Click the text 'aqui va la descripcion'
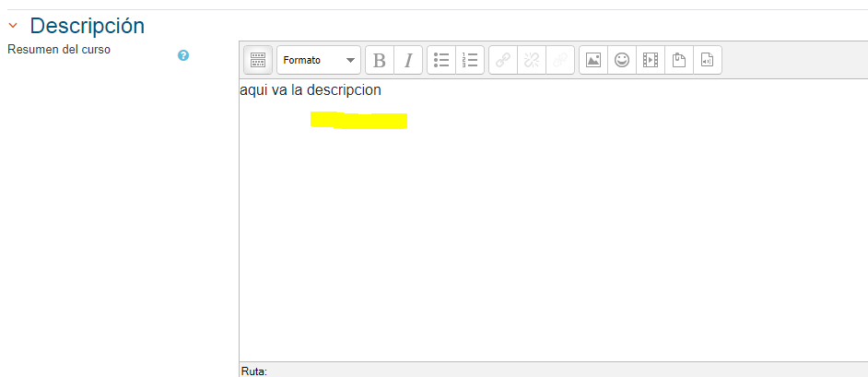The image size is (868, 377). 311,89
